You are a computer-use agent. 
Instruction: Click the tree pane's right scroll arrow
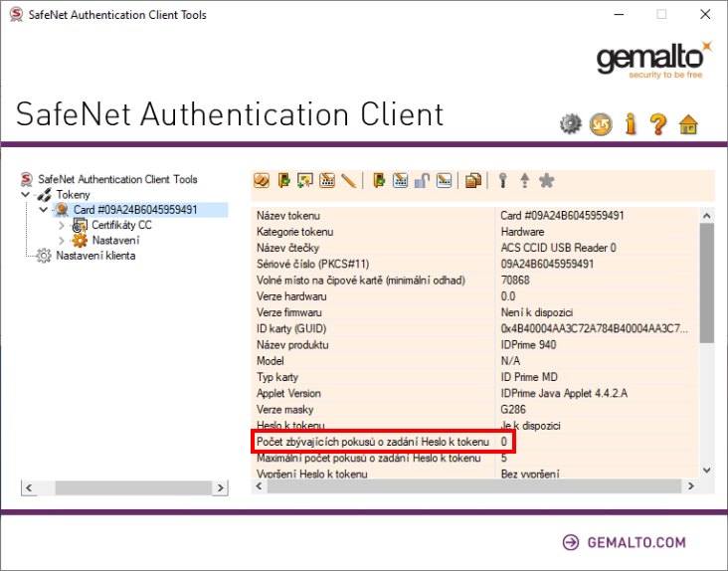pos(220,487)
